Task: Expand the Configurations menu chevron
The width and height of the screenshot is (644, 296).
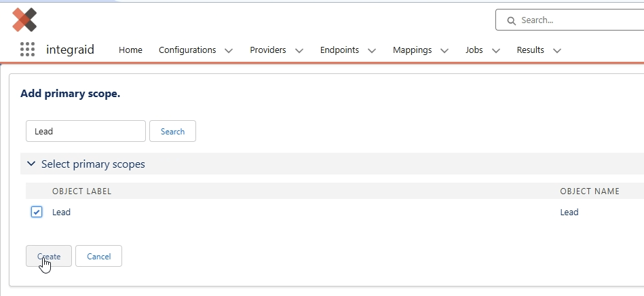Action: click(x=229, y=50)
